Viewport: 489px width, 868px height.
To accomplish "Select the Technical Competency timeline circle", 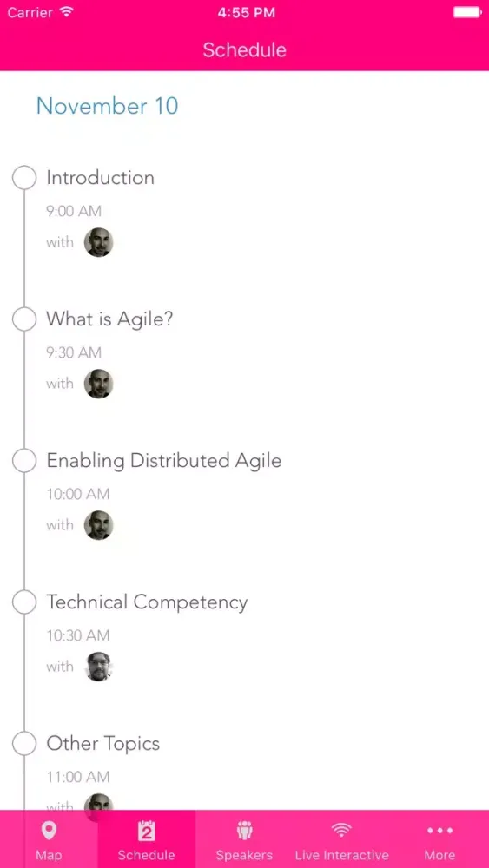I will coord(24,602).
